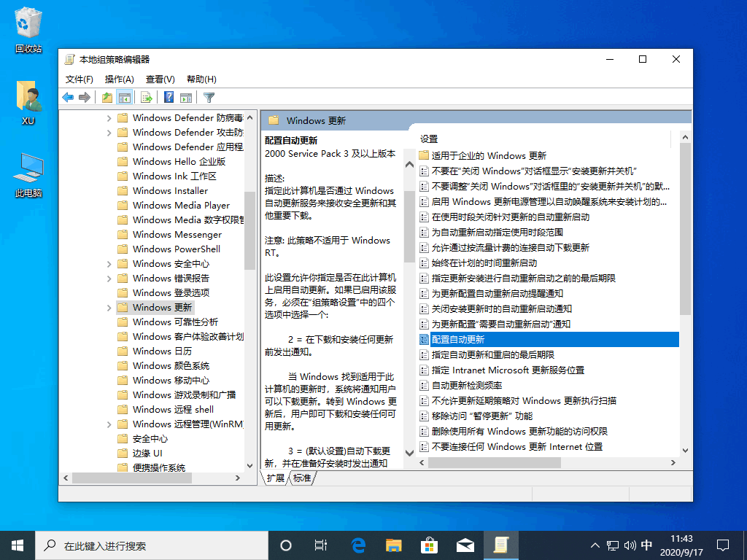Click the Export list toolbar icon
This screenshot has width=747, height=560.
tap(147, 98)
